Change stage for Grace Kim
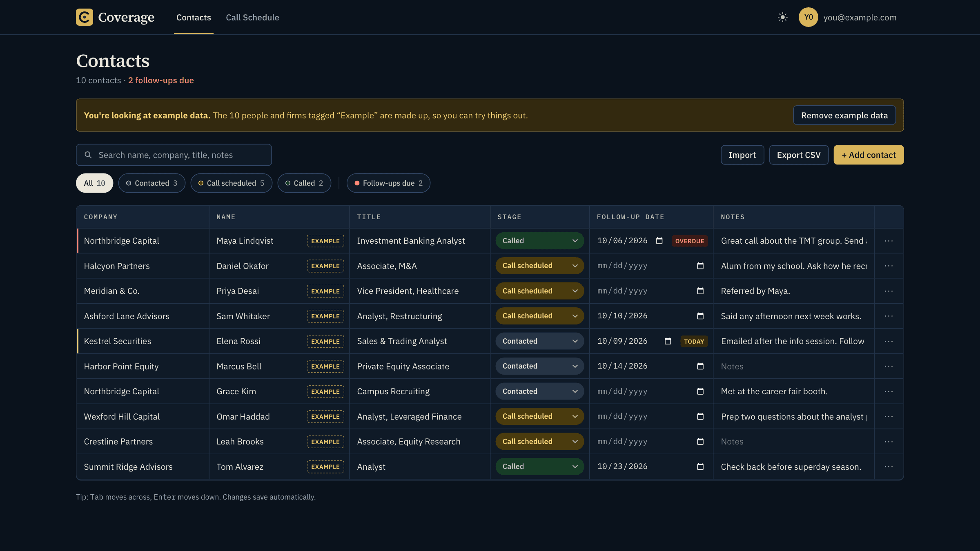This screenshot has height=551, width=980. pyautogui.click(x=540, y=391)
